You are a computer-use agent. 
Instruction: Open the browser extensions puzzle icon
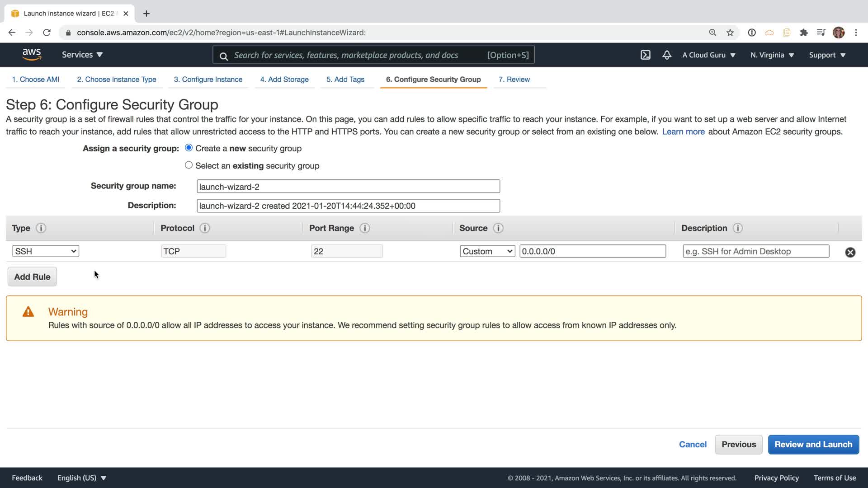click(x=803, y=33)
